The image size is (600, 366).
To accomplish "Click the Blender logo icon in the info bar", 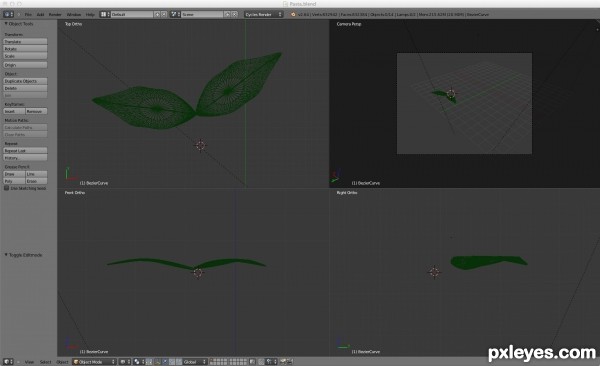I will click(x=293, y=14).
